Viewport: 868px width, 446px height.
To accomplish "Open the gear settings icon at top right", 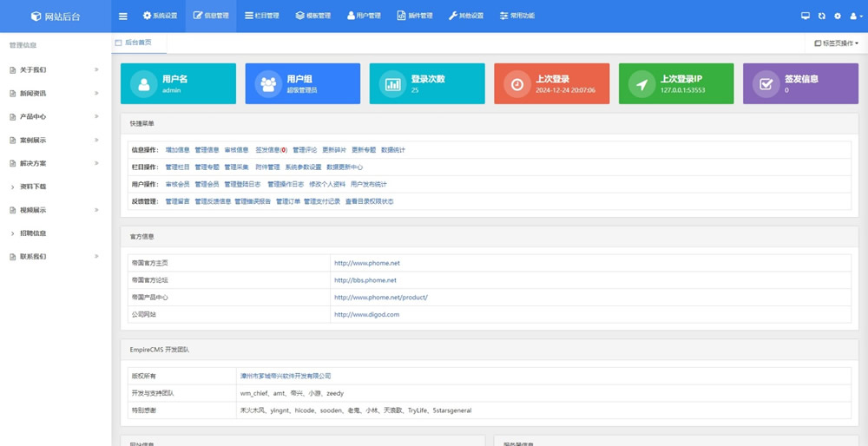I will coord(838,16).
